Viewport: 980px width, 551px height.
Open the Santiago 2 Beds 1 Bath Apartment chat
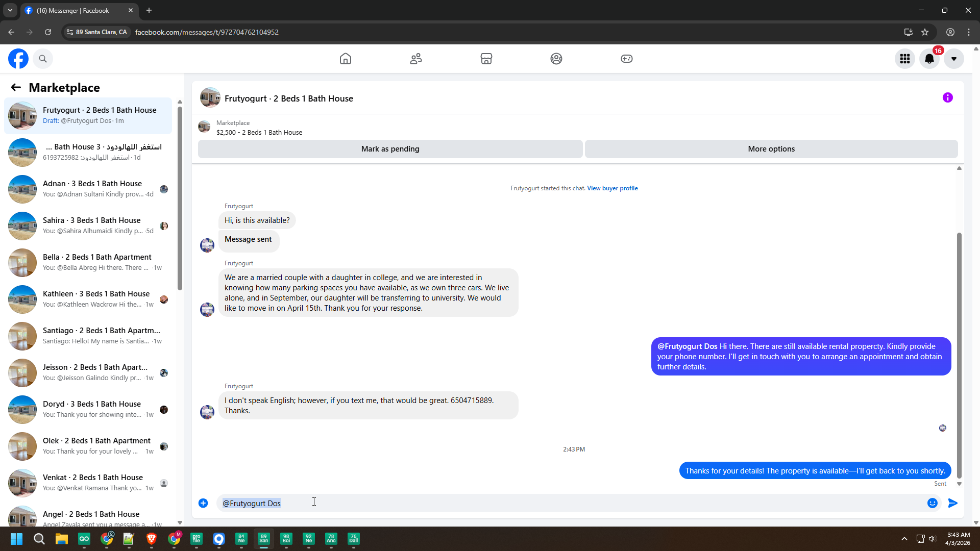point(88,336)
